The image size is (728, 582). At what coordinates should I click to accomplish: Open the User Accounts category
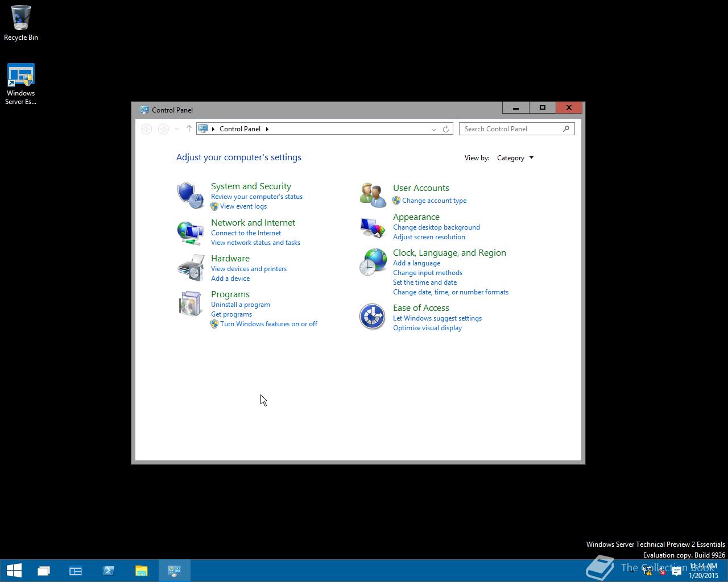(x=421, y=188)
